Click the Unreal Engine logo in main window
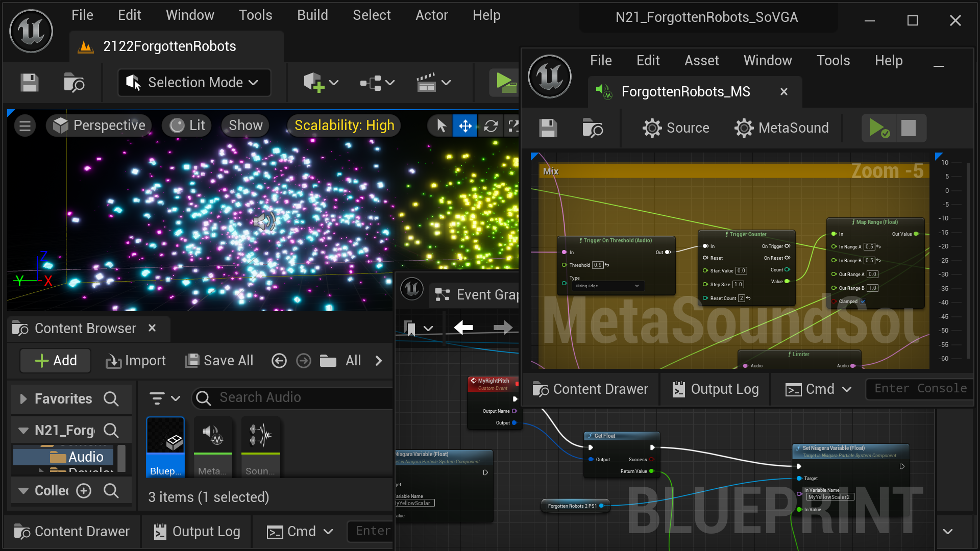Screen dimensions: 980x551 coord(31,32)
